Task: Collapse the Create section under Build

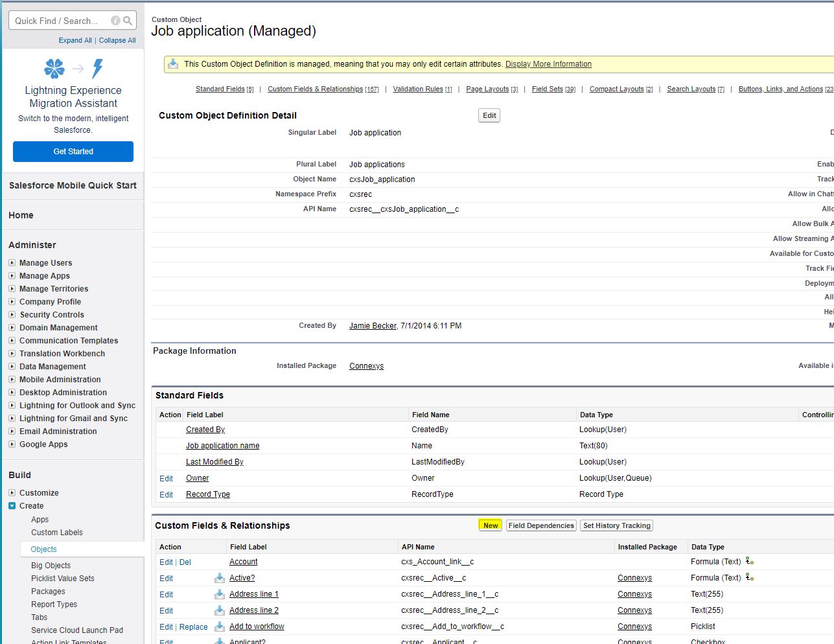Action: [12, 506]
